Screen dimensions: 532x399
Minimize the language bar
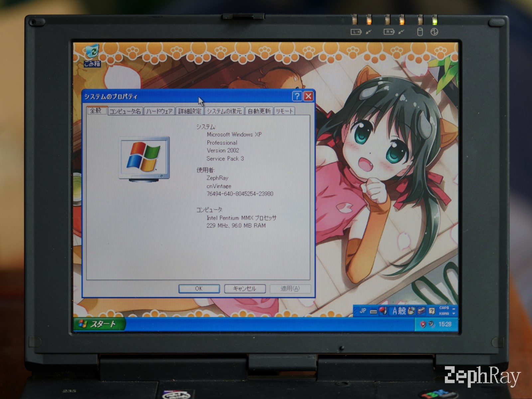point(454,309)
